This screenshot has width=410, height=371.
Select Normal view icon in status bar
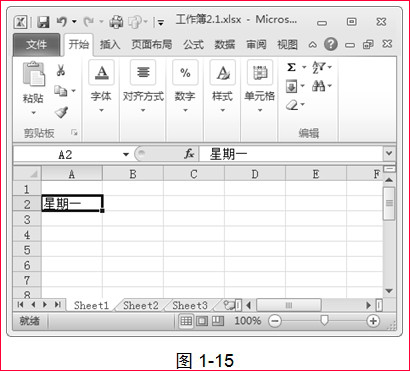tap(186, 321)
